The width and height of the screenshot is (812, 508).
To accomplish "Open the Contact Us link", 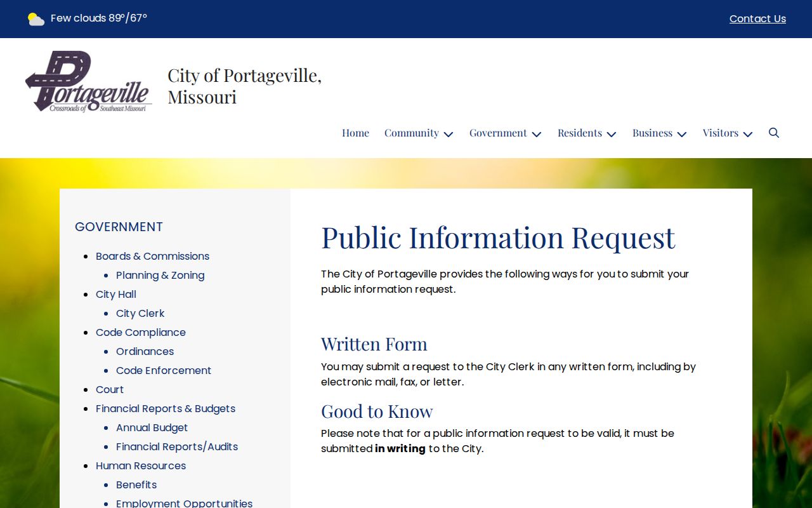I will pyautogui.click(x=757, y=19).
